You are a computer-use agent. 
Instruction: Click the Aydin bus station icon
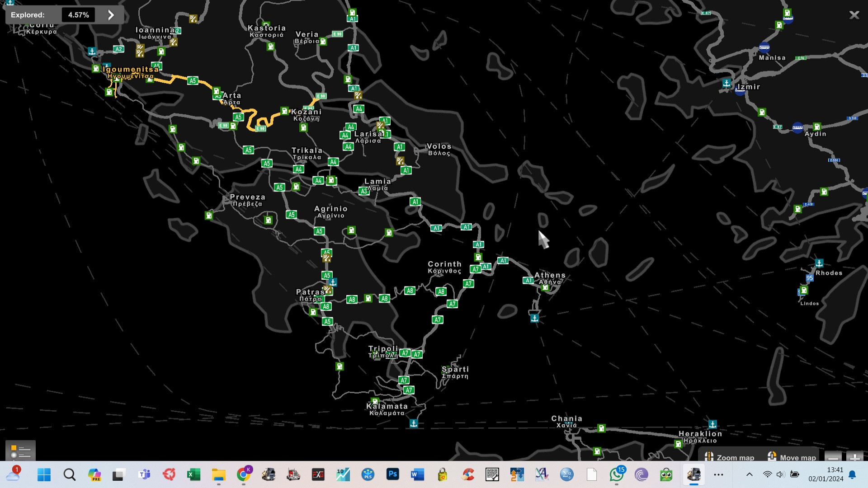pyautogui.click(x=797, y=127)
